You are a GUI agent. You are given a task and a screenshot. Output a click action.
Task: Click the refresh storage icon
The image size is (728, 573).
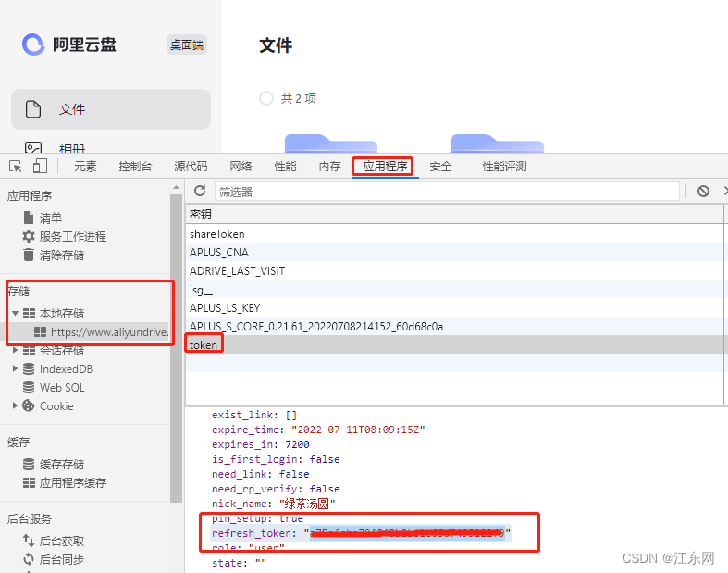point(200,191)
